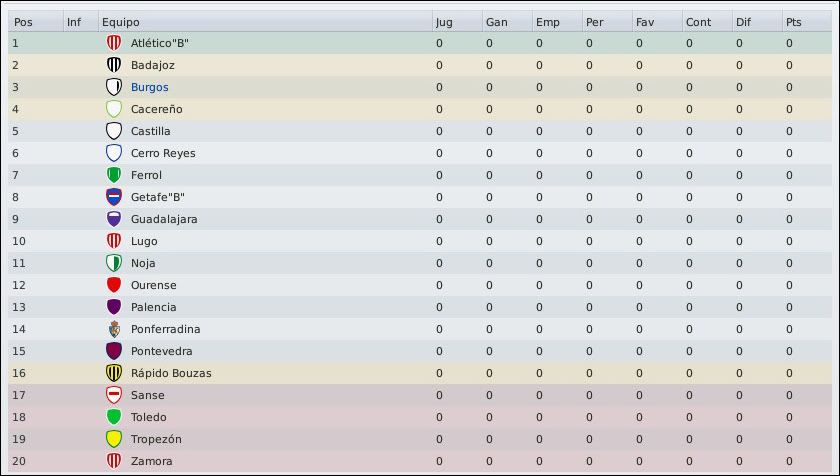Select the Toledo green shield icon
840x476 pixels.
[x=114, y=417]
